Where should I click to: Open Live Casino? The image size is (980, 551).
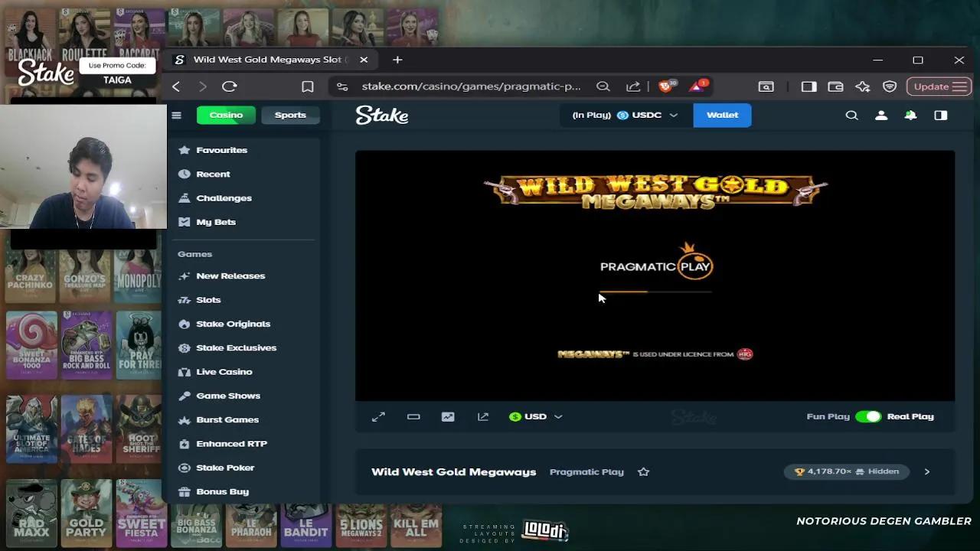click(x=224, y=372)
